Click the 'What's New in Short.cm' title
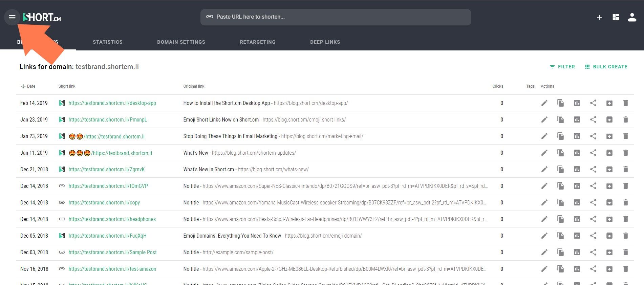Viewport: 644px width, 285px height. pyautogui.click(x=209, y=169)
